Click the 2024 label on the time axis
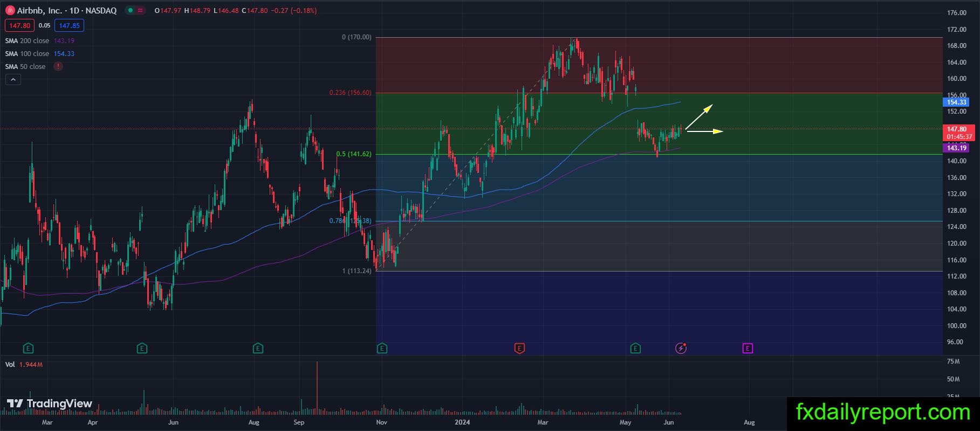Viewport: 980px width, 431px height. click(462, 422)
